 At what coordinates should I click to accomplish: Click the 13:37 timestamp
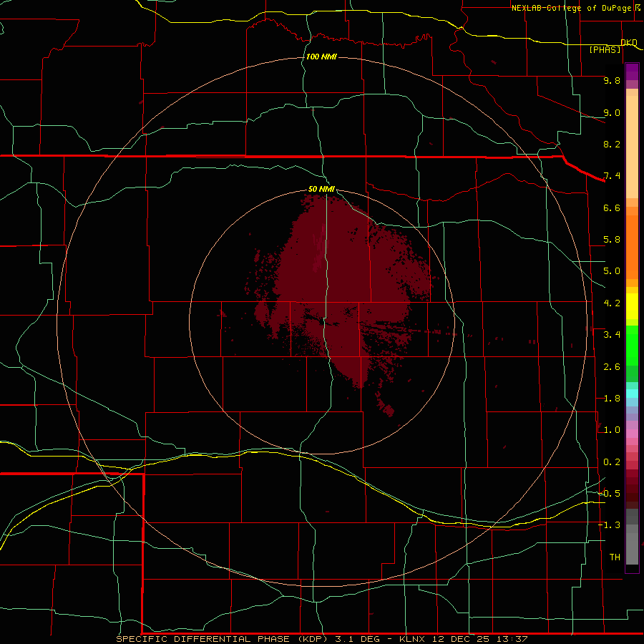tap(512, 639)
